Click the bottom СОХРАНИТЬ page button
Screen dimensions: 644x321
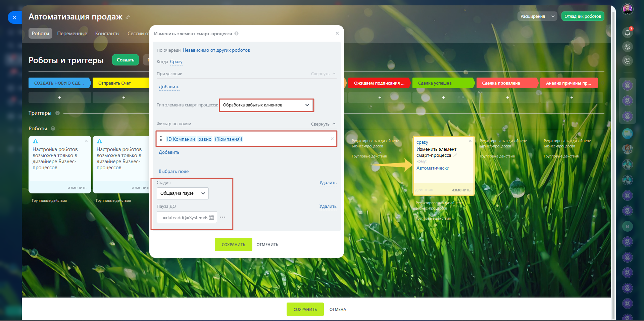click(x=305, y=309)
